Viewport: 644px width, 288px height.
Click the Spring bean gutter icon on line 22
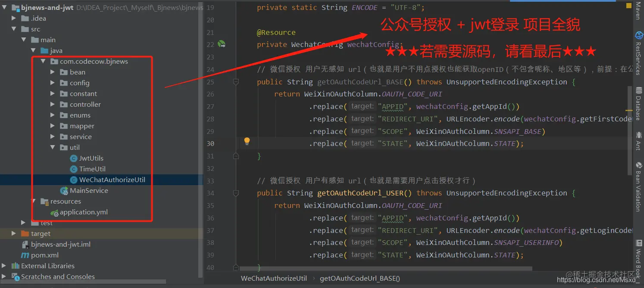(x=222, y=44)
